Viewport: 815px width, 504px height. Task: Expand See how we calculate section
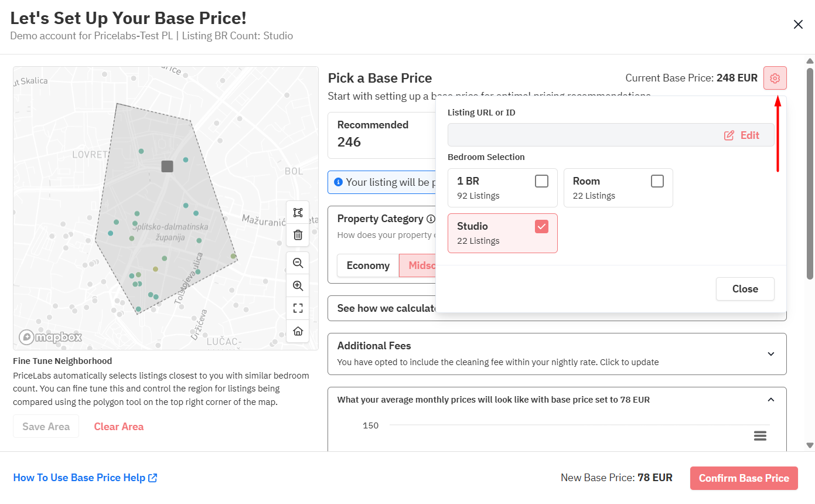[x=381, y=308]
